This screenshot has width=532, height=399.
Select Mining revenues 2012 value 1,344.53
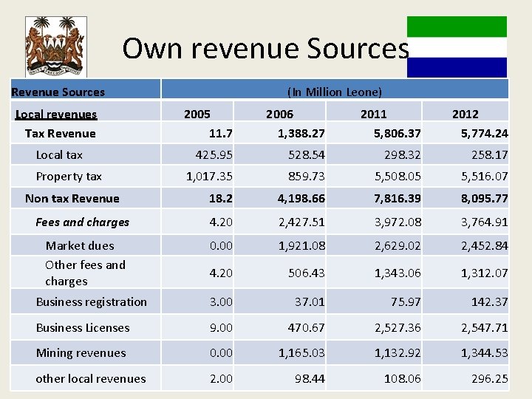coord(485,353)
